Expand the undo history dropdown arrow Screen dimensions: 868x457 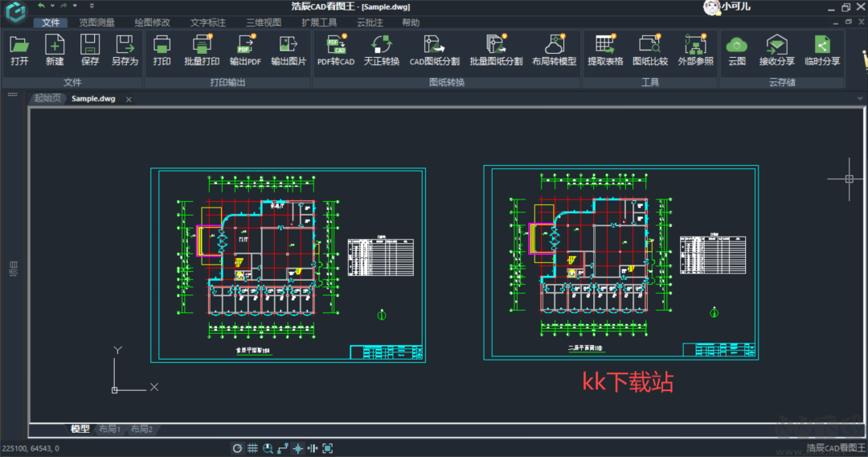coord(51,6)
